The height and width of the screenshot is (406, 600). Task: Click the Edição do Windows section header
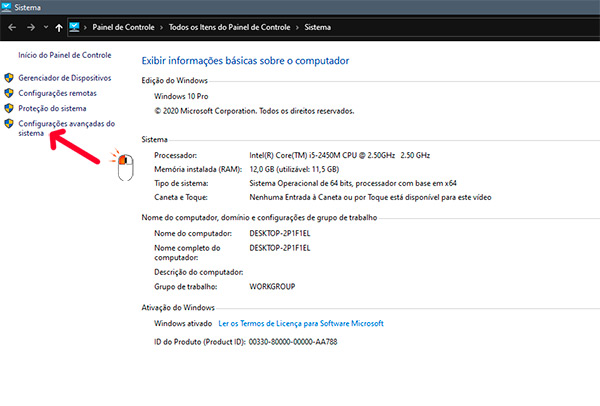tap(174, 81)
